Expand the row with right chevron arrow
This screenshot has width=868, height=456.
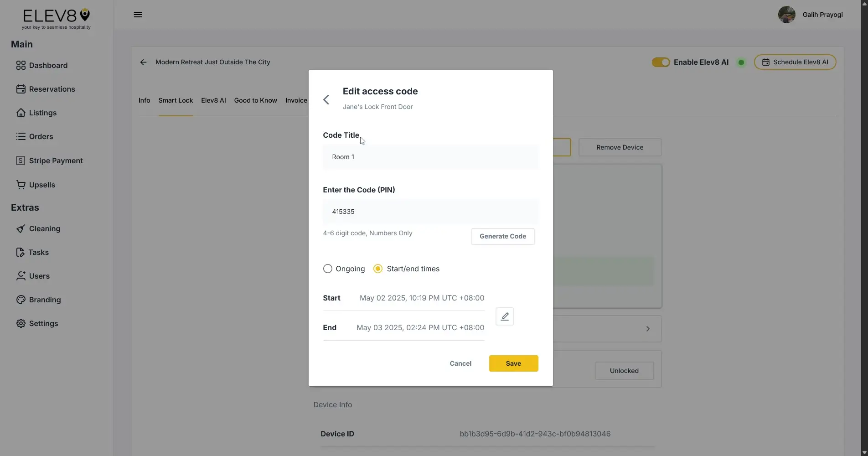pyautogui.click(x=647, y=329)
